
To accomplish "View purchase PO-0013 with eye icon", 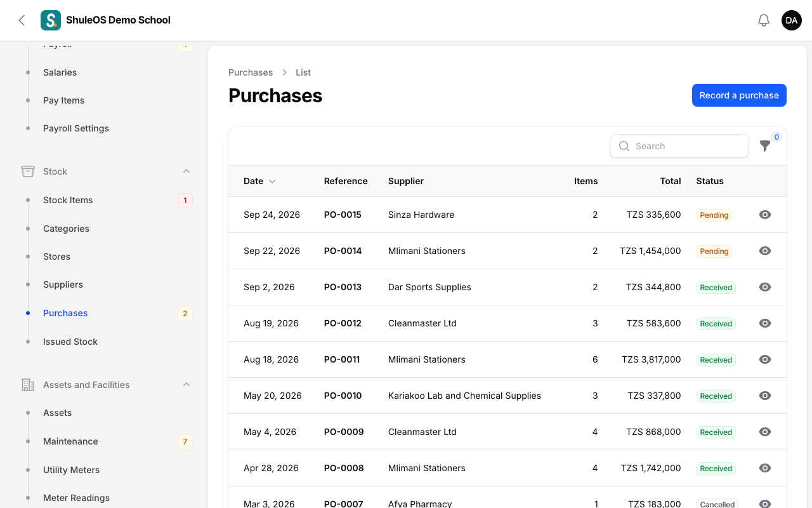I will click(765, 287).
